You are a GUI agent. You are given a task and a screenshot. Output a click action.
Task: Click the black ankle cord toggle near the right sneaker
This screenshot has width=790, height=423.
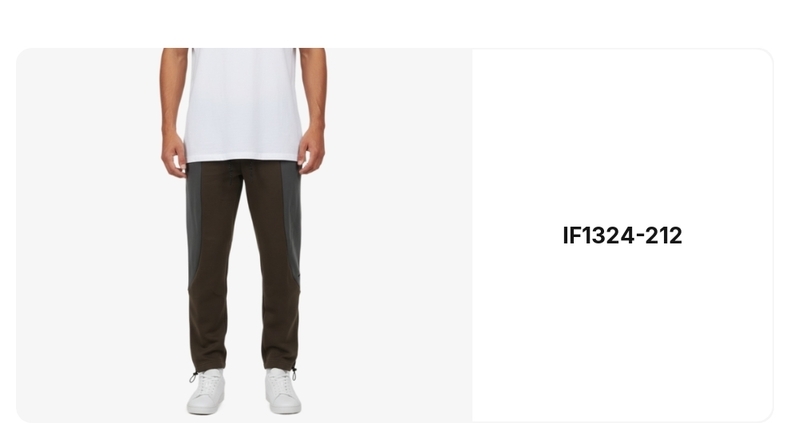293,373
